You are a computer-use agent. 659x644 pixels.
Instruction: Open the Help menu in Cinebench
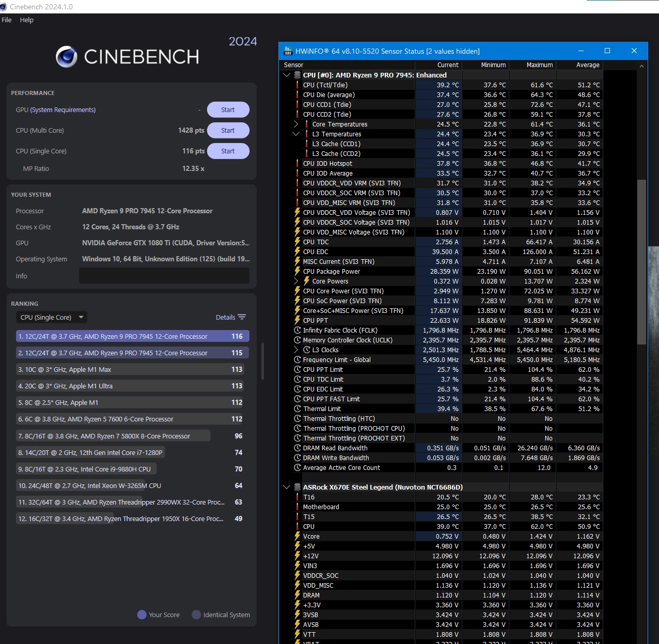[x=27, y=20]
